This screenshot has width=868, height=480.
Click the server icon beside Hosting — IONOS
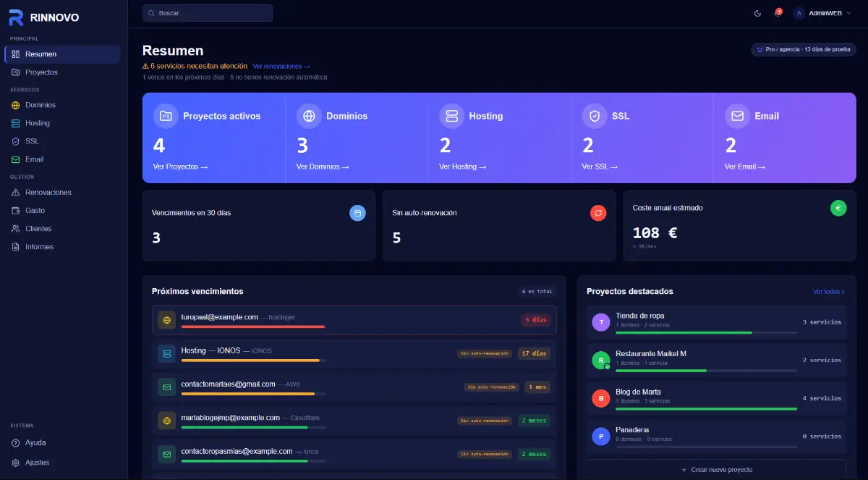[167, 354]
